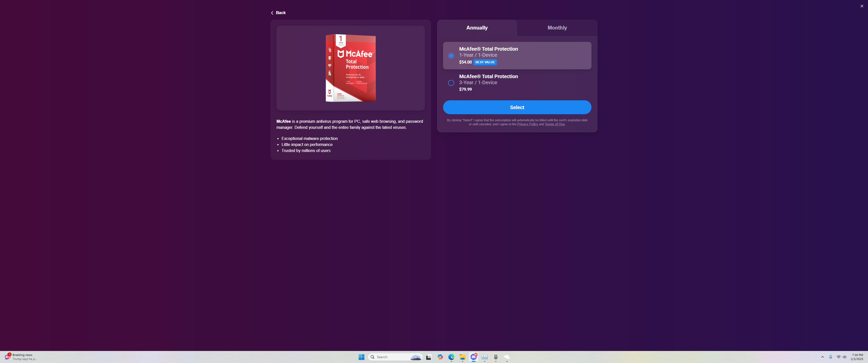
Task: Open the volume control in tray
Action: click(x=845, y=357)
